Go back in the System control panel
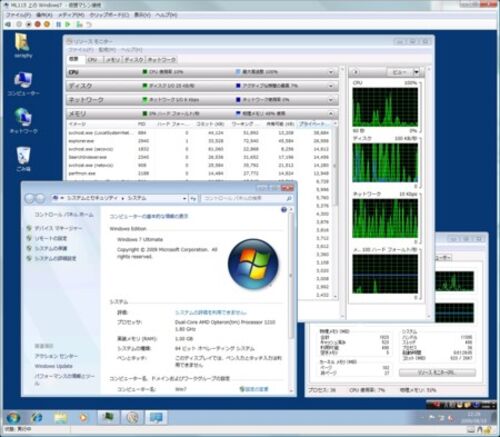Viewport: 500px width, 437px height. click(x=30, y=198)
